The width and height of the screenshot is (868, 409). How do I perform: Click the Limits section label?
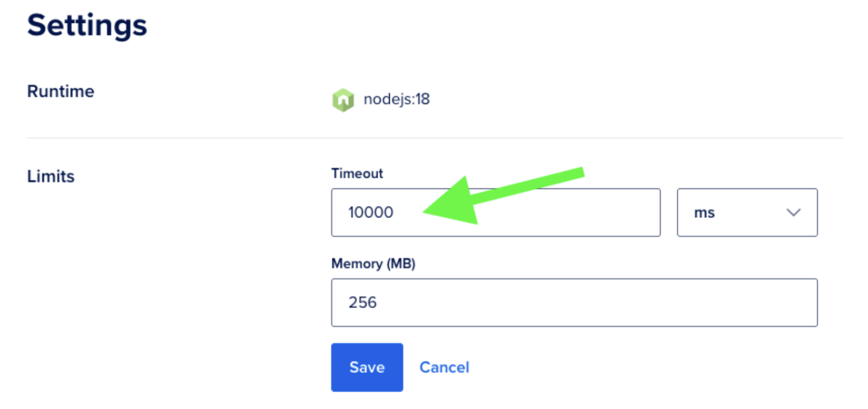click(x=50, y=176)
